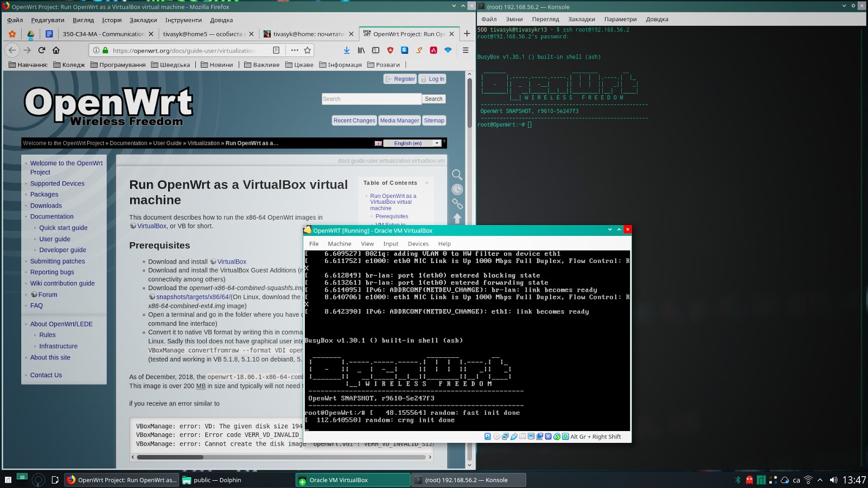Switch to Konsole taskbar entry
868x488 pixels.
point(469,480)
